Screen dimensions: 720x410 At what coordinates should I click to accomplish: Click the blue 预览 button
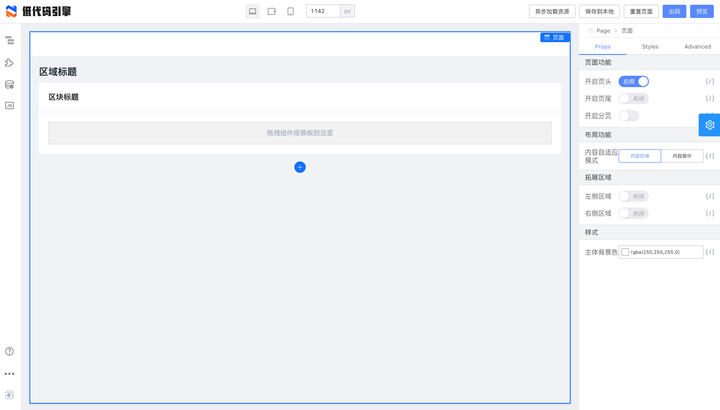tap(702, 11)
